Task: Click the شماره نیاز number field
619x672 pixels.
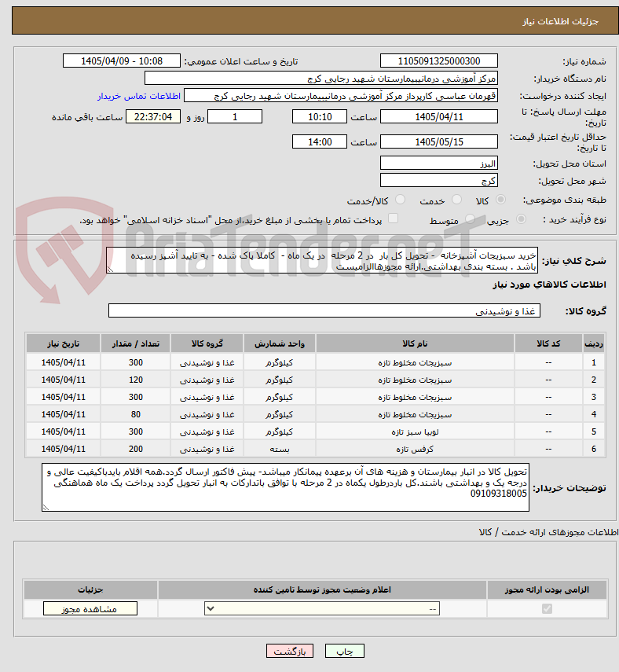Action: pos(439,61)
